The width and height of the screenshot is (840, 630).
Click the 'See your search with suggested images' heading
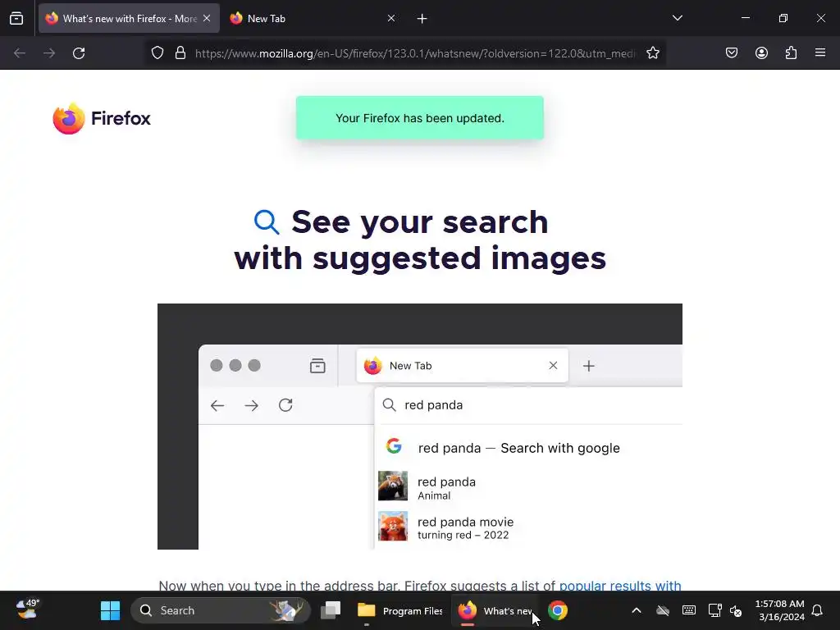point(419,240)
